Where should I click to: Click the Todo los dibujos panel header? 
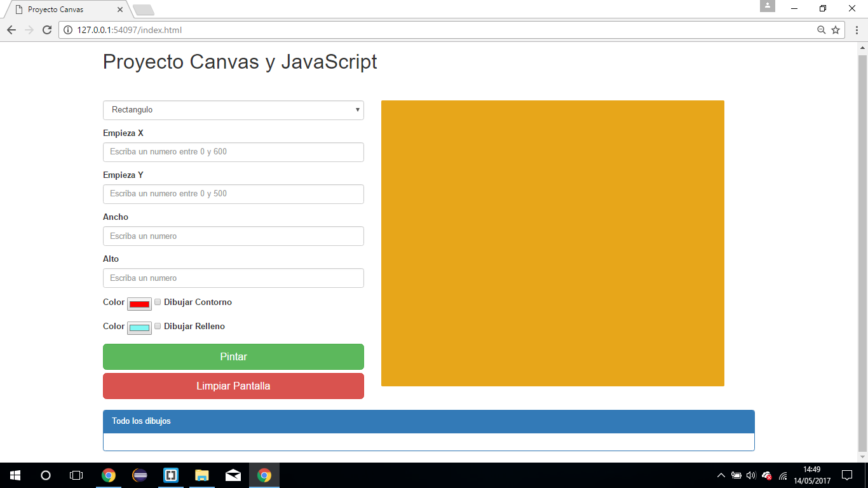pos(429,421)
